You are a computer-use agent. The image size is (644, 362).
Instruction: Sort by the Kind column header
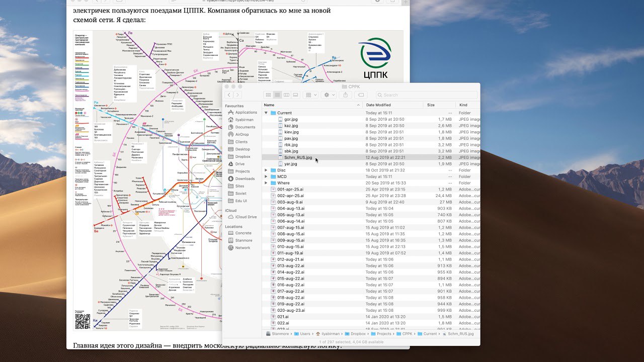pyautogui.click(x=468, y=105)
